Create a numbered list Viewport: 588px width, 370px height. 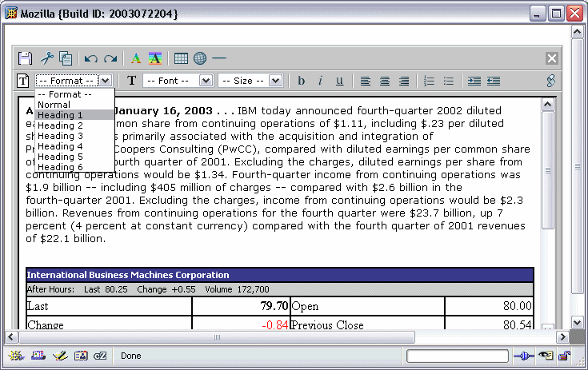[429, 81]
